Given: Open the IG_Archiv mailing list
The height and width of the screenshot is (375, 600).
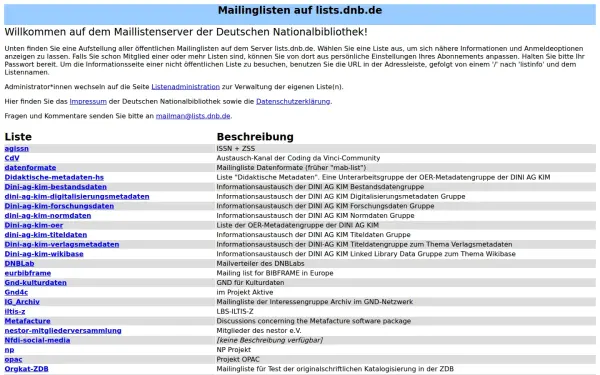Looking at the screenshot, I should click(x=22, y=302).
